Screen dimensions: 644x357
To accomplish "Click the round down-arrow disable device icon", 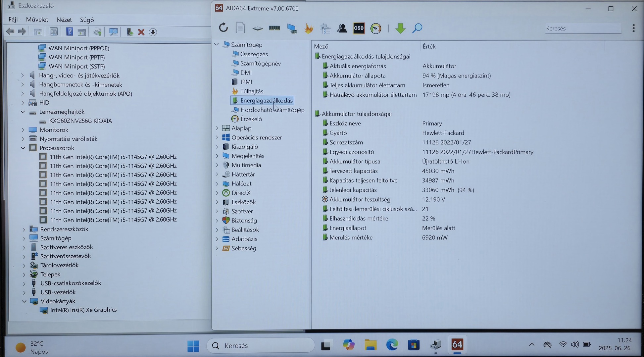I will (x=153, y=32).
